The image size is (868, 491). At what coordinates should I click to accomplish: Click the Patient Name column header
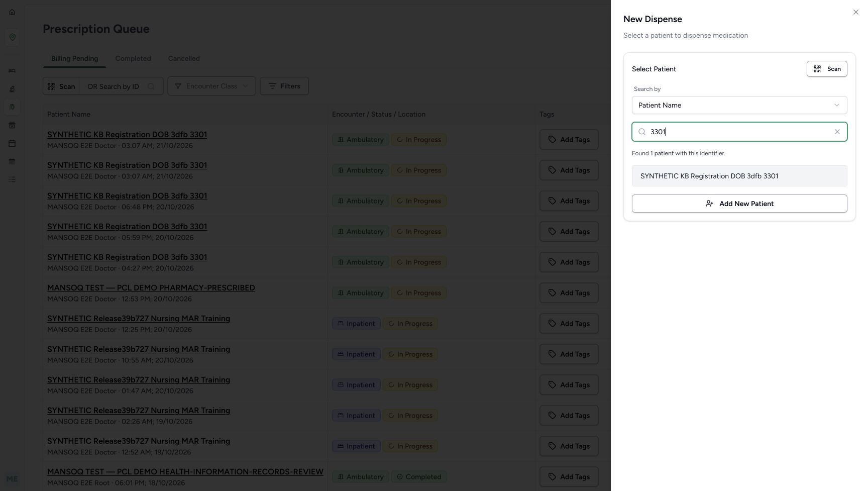pyautogui.click(x=69, y=114)
